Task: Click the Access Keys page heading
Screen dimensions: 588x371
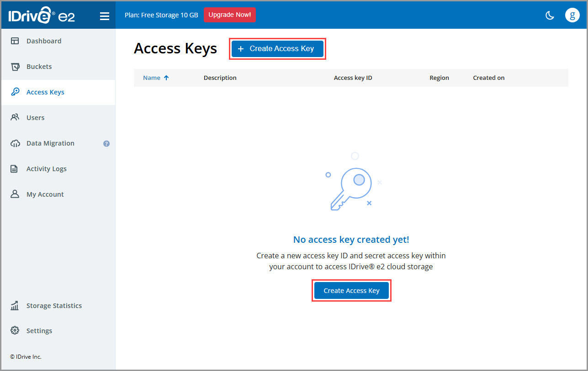Action: click(x=175, y=49)
